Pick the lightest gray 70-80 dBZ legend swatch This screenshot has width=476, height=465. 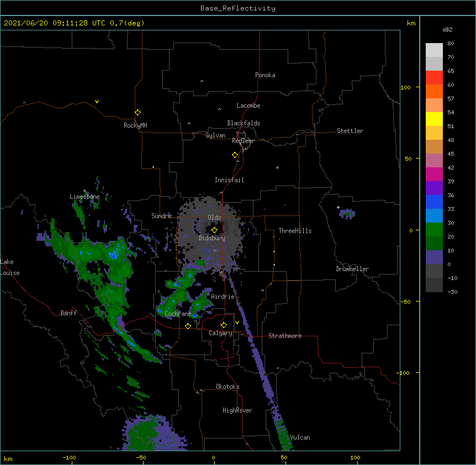pyautogui.click(x=434, y=50)
